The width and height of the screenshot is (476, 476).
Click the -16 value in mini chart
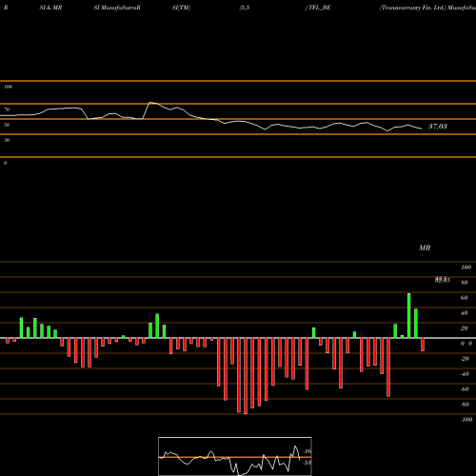(x=307, y=451)
